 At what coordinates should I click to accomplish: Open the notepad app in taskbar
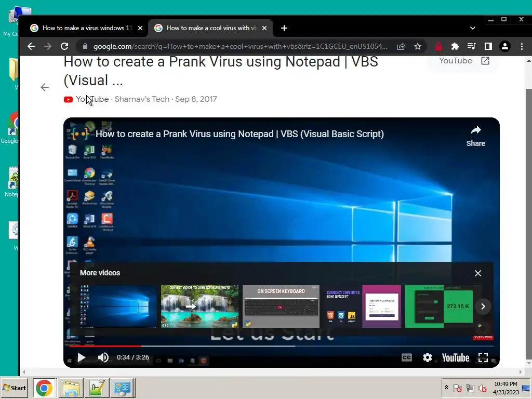click(97, 388)
